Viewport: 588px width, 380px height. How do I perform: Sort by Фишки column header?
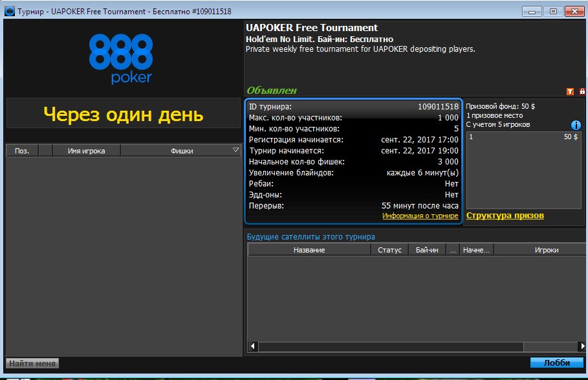[181, 150]
